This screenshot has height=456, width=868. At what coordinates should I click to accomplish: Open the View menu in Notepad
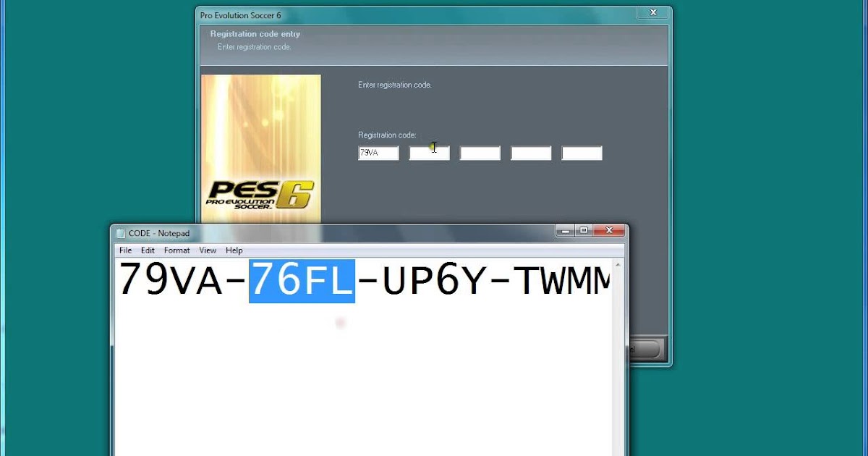(208, 250)
